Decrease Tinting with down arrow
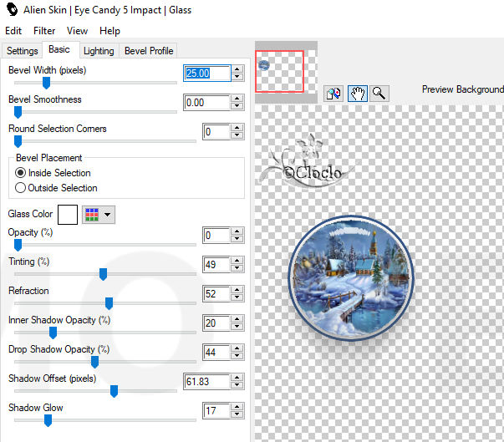The width and height of the screenshot is (504, 442). [x=237, y=268]
